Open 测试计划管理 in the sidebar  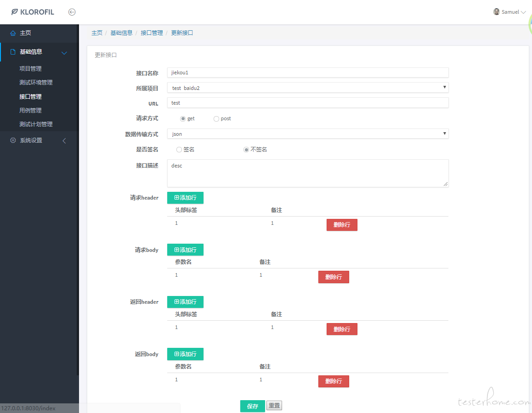coord(36,124)
